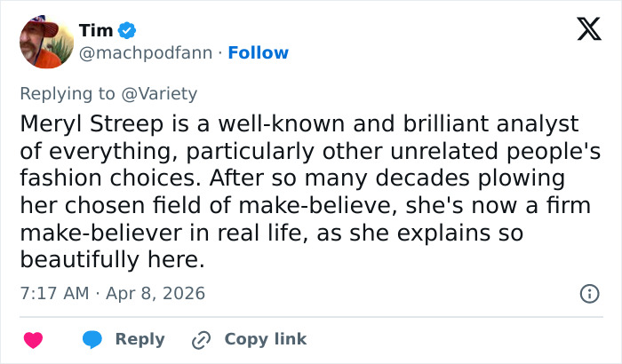622x364 pixels.
Task: Open the @Variety mention
Action: [x=166, y=93]
